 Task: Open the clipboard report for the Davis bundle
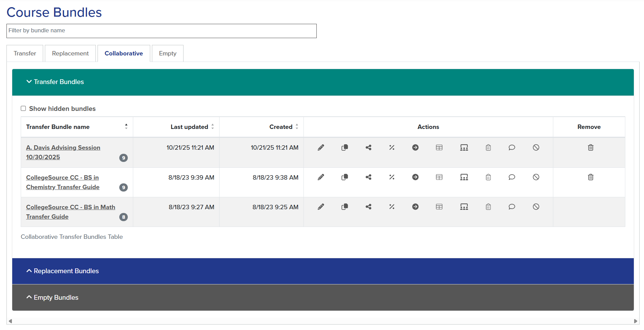(x=488, y=148)
